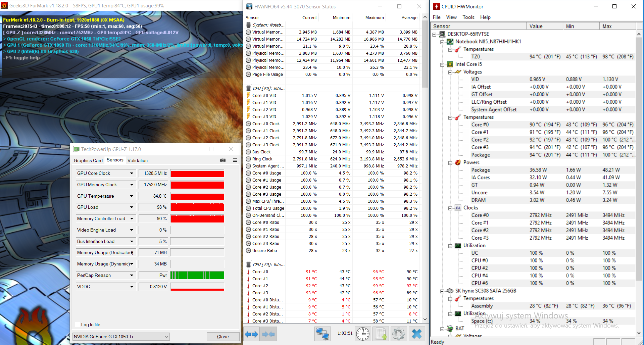
Task: Click VDDC sensor graph bar
Action: tap(197, 287)
